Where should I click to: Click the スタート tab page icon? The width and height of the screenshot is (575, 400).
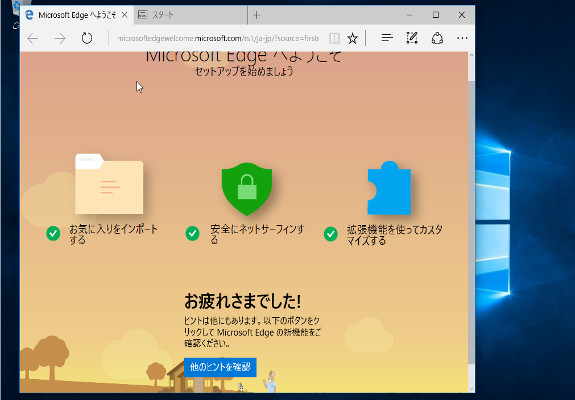pos(142,15)
